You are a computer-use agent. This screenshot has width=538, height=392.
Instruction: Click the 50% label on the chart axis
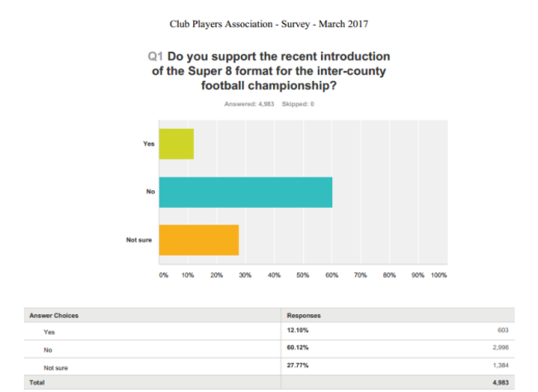pos(303,274)
